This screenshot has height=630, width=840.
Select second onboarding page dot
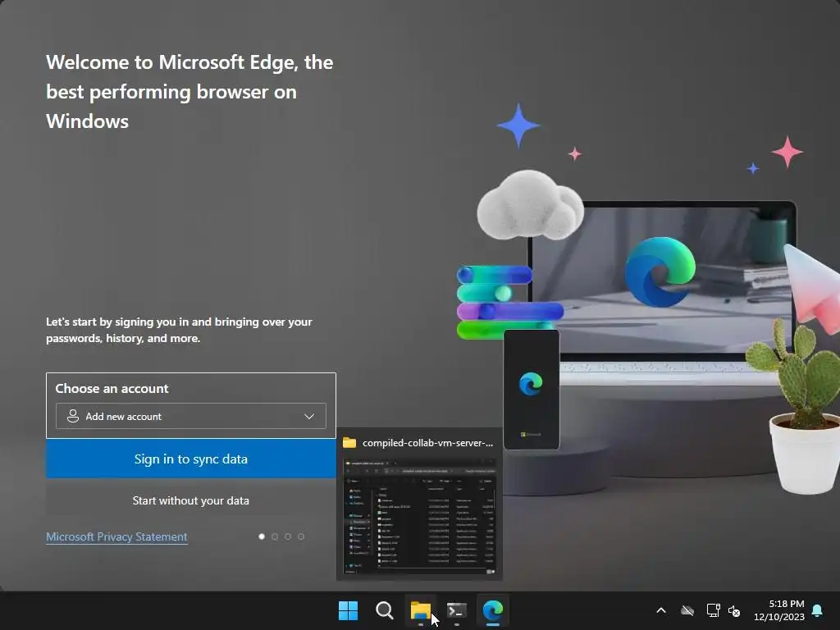pyautogui.click(x=275, y=536)
